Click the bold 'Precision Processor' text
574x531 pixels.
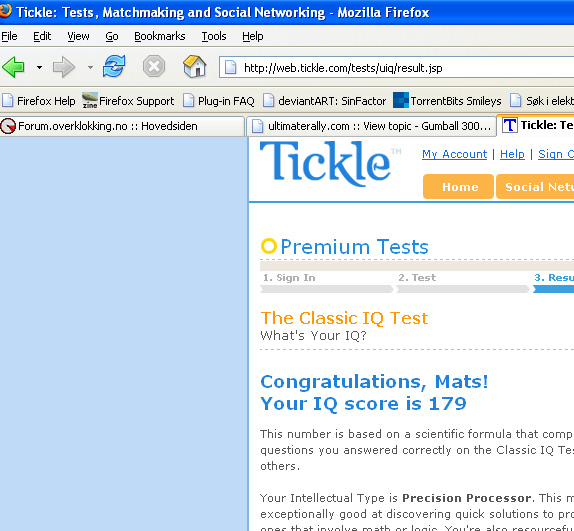coord(466,498)
